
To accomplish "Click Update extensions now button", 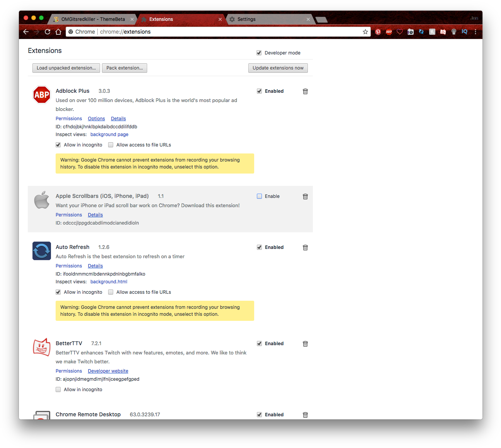I will tap(278, 68).
